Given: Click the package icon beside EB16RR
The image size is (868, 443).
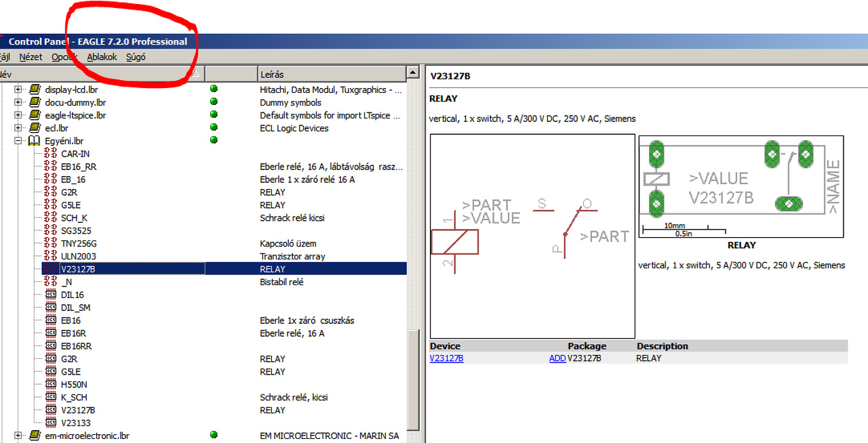Looking at the screenshot, I should click(51, 346).
